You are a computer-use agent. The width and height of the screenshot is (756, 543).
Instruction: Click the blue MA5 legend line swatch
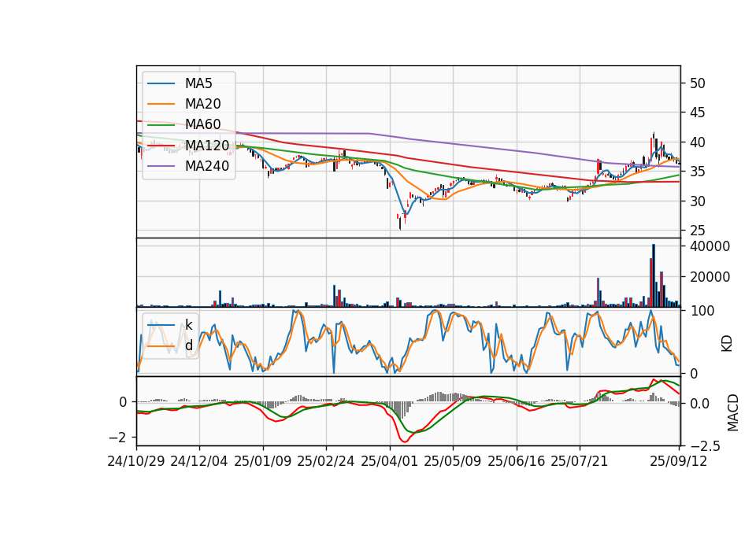pos(161,84)
